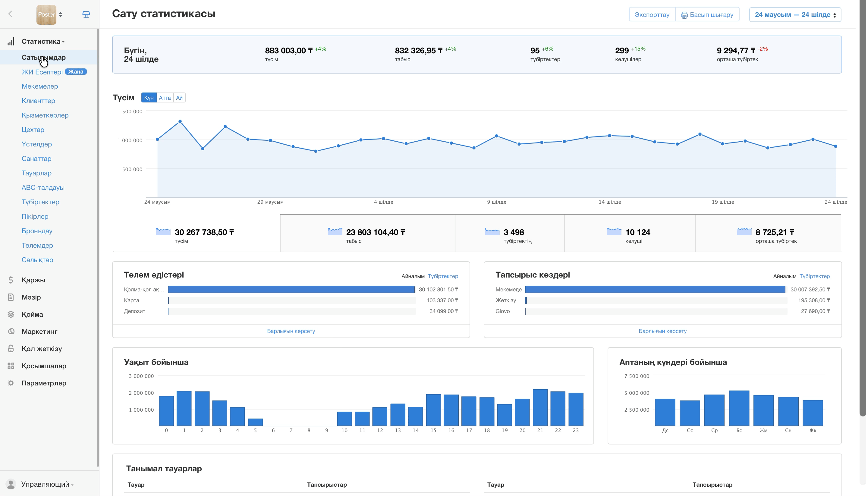Switch revenue chart to Апта view
The image size is (868, 496).
coord(165,98)
